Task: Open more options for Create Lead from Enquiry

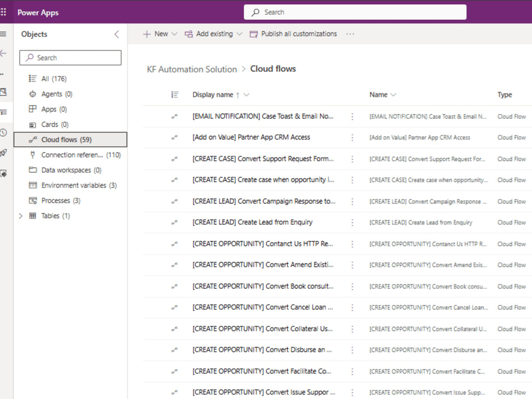Action: pos(352,222)
